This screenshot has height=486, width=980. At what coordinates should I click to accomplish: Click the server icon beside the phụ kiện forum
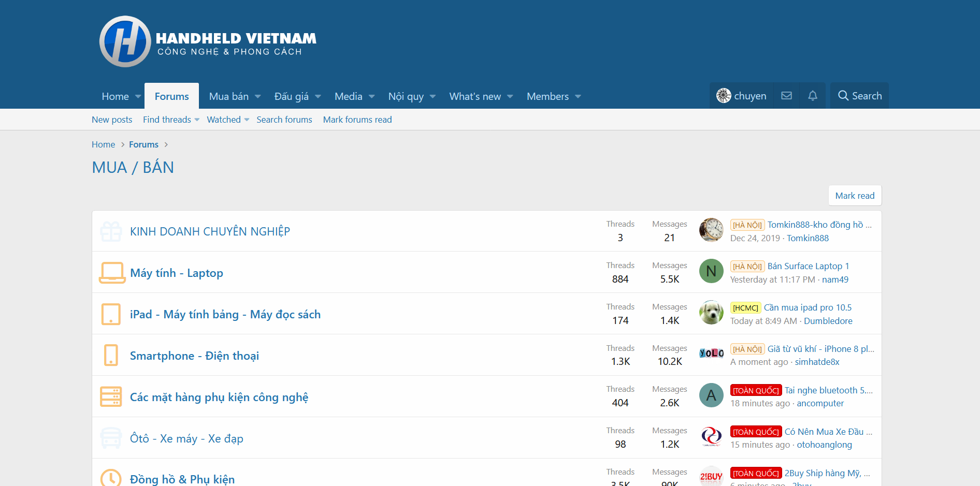coord(111,397)
